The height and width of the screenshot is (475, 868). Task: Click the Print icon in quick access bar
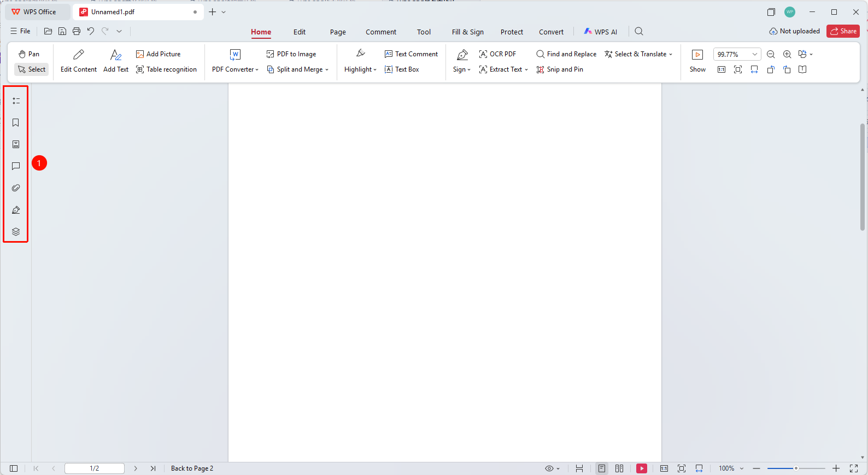[x=77, y=31]
